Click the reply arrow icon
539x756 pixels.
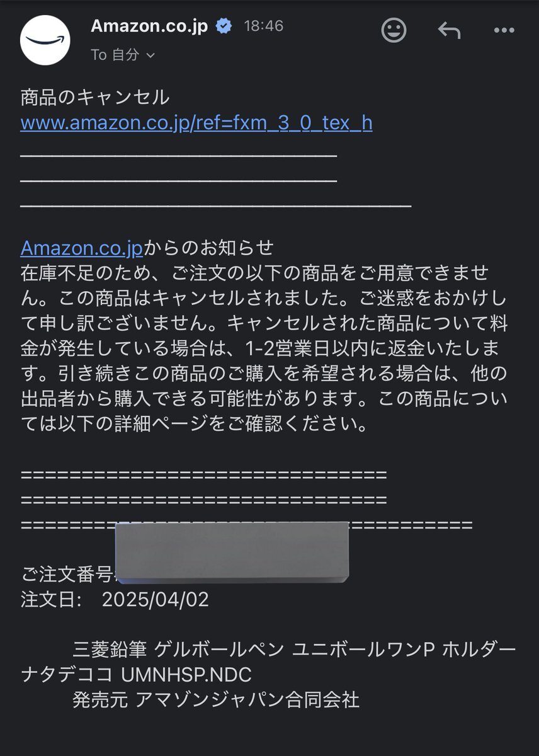(449, 30)
